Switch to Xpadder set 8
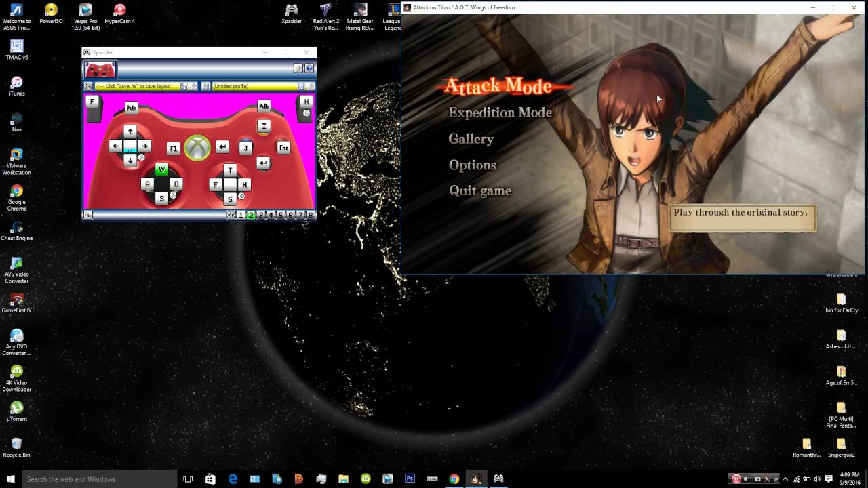Image resolution: width=868 pixels, height=488 pixels. [x=310, y=215]
